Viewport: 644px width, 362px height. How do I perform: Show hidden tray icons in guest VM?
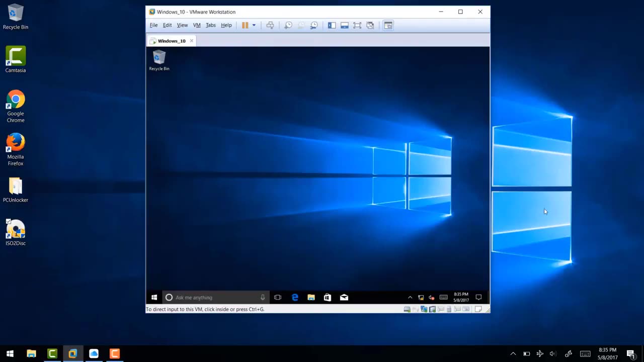coord(410,297)
